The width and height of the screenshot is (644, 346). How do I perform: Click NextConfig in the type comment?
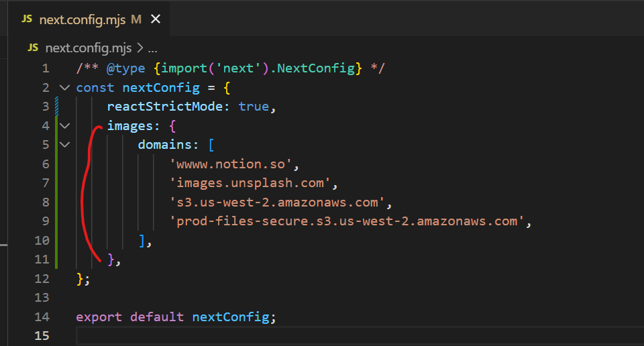click(316, 68)
